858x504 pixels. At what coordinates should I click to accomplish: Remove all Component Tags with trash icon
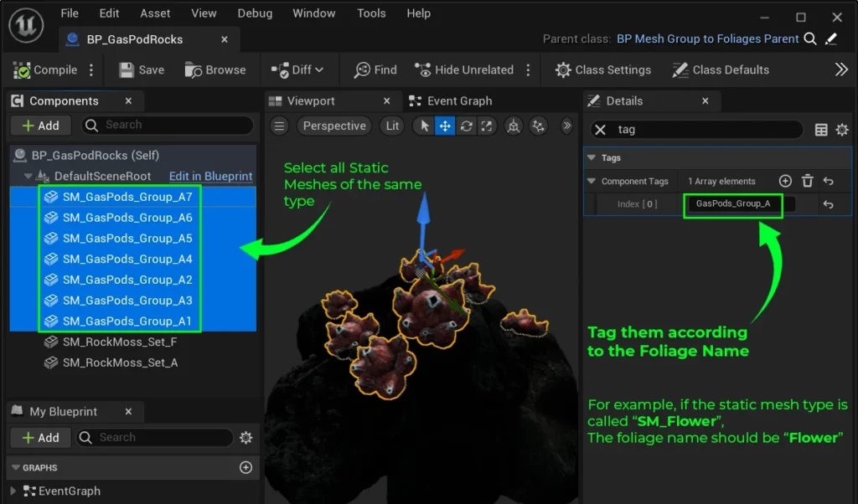click(x=807, y=181)
